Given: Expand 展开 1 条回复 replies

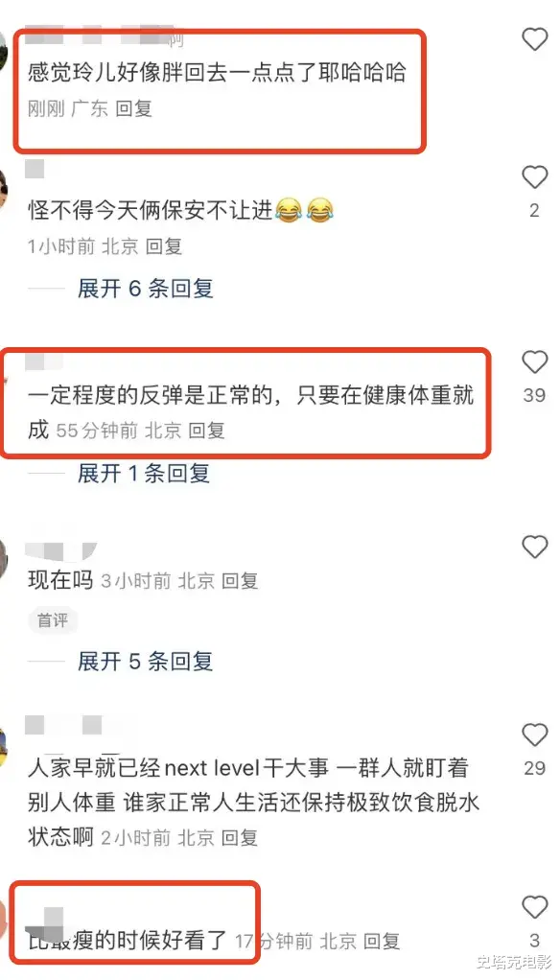Looking at the screenshot, I should (144, 474).
